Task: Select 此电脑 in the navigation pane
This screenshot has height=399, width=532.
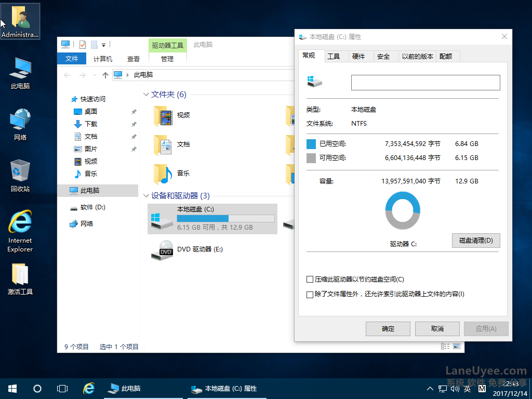Action: pos(98,190)
